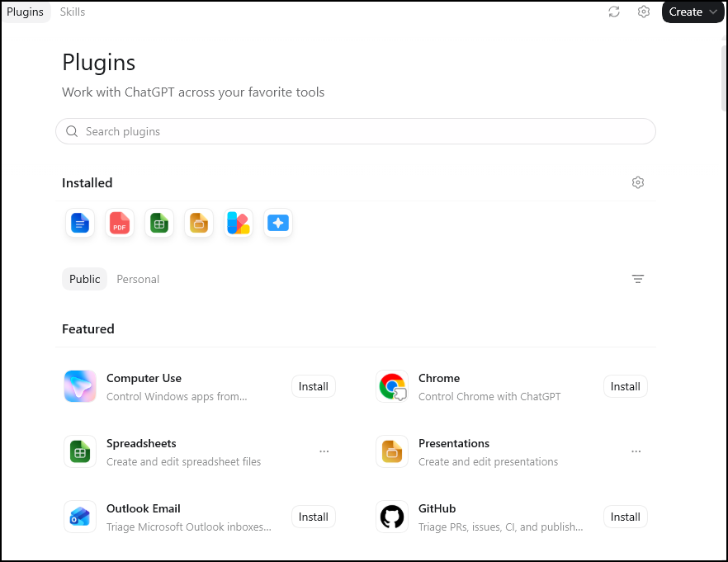
Task: Open the installed colorful shapes plugin icon
Action: [x=239, y=223]
